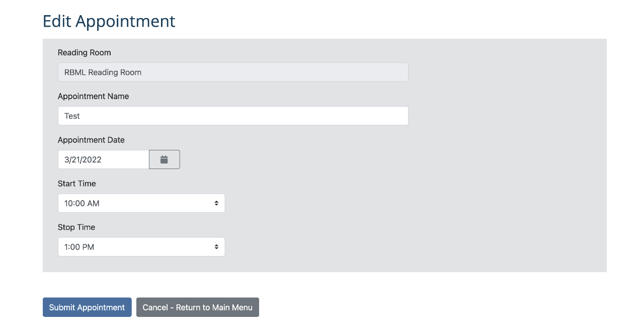Click the RBML Reading Room text

point(103,72)
